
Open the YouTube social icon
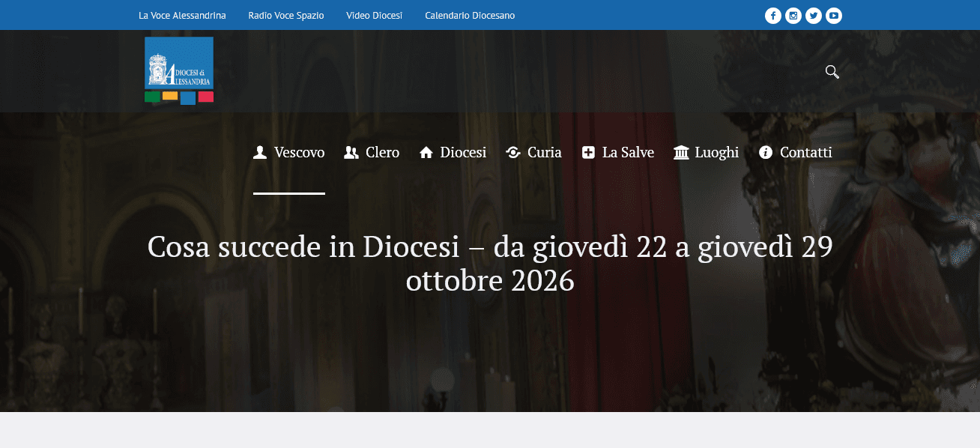834,15
